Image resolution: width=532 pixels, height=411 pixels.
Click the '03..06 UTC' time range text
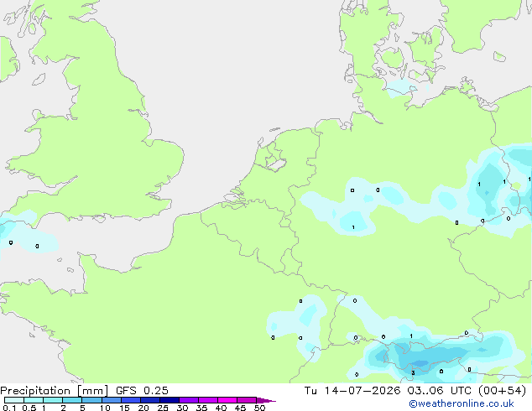tap(440, 391)
